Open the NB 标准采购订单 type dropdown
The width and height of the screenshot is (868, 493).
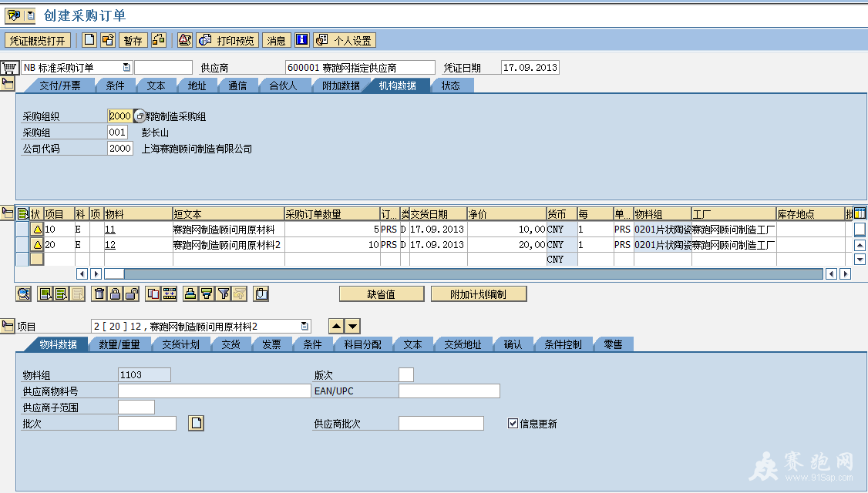[x=126, y=68]
